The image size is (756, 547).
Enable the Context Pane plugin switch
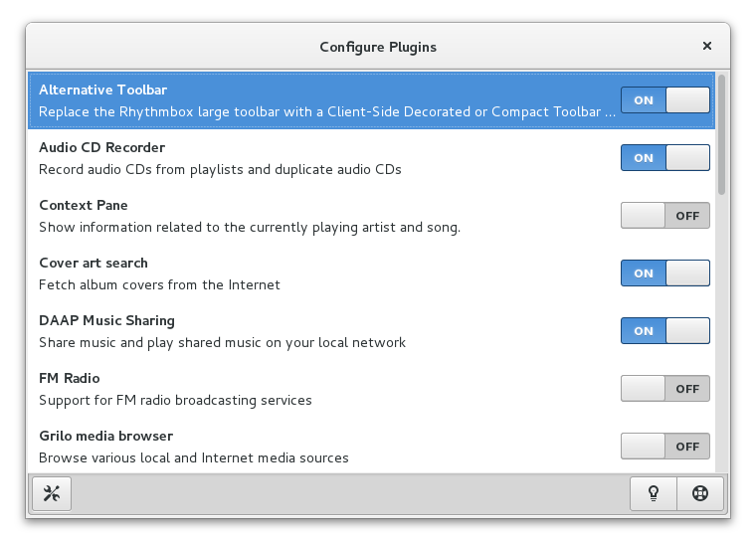[x=665, y=216]
